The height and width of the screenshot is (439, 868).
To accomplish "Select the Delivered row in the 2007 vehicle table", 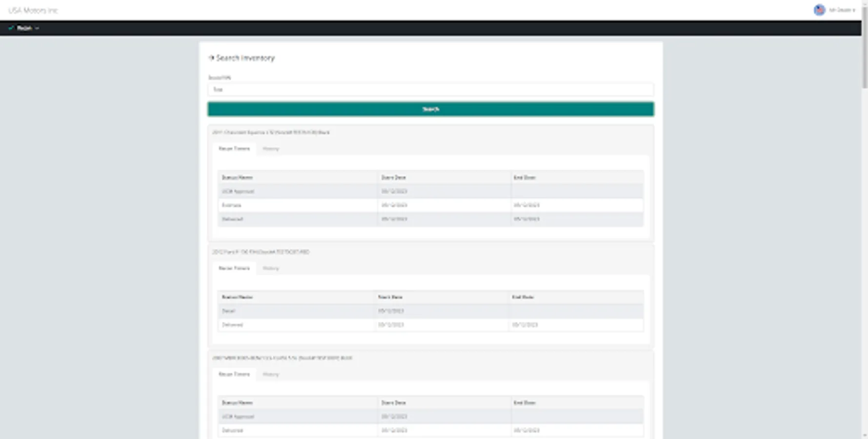I will coord(430,431).
